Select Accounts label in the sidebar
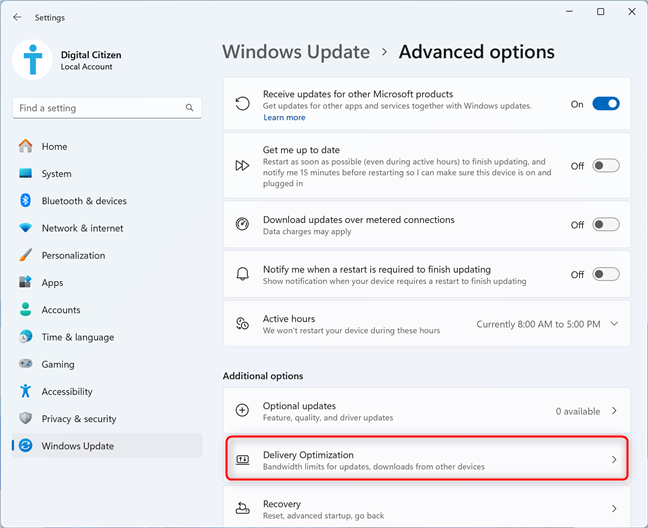 (x=61, y=310)
